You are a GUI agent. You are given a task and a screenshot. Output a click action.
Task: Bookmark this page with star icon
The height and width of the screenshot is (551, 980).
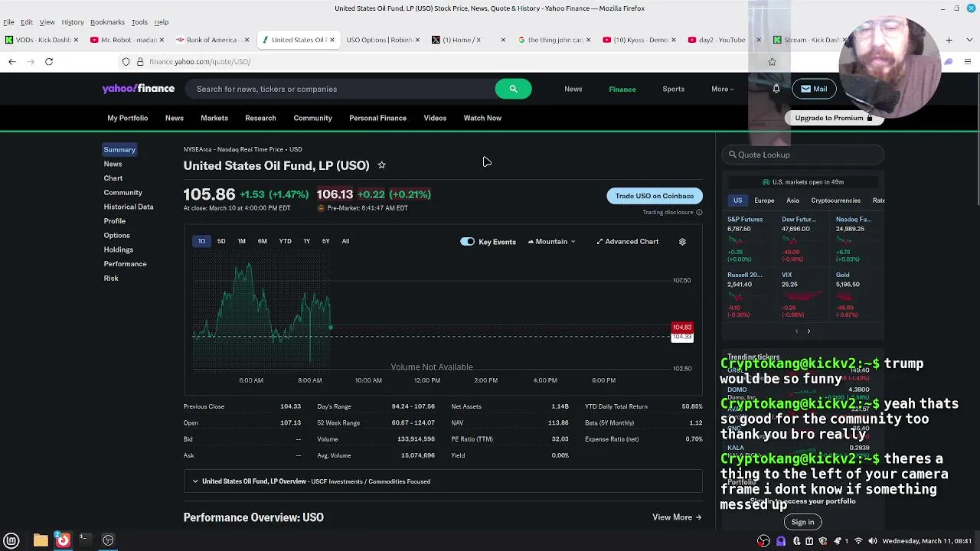click(772, 61)
